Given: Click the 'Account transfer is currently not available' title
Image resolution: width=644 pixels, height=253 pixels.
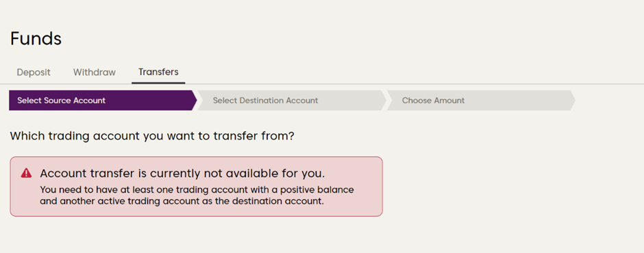Looking at the screenshot, I should (182, 174).
